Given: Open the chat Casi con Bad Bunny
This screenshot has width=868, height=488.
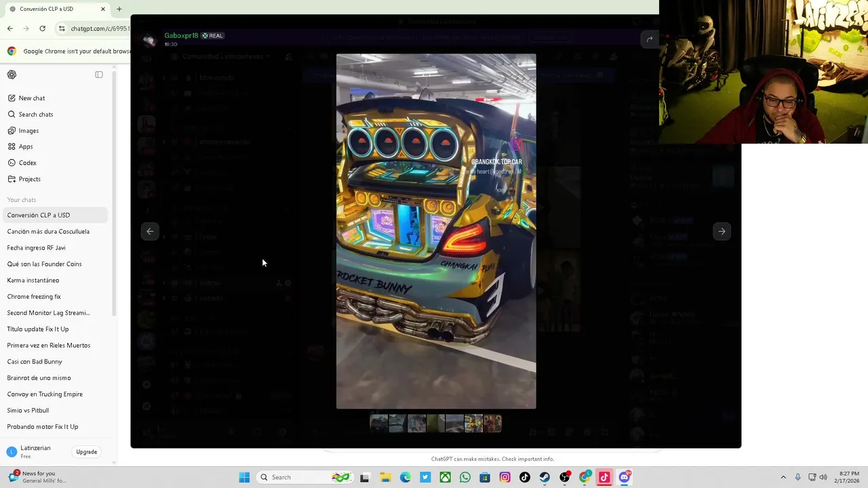Looking at the screenshot, I should point(35,361).
